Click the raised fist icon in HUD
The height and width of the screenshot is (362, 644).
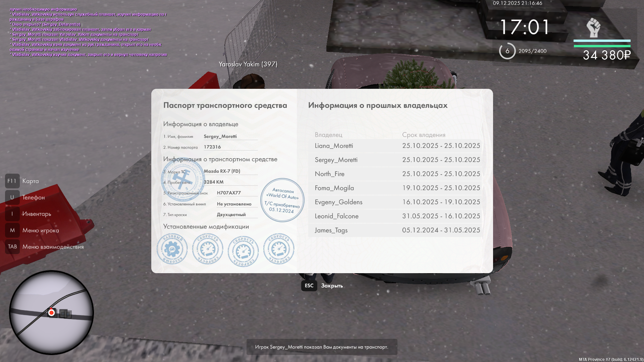593,27
